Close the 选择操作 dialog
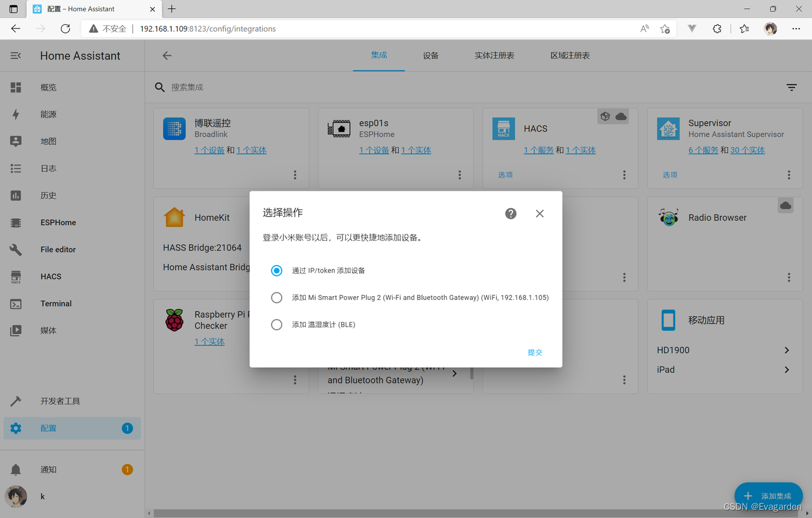The width and height of the screenshot is (812, 518). [x=540, y=214]
